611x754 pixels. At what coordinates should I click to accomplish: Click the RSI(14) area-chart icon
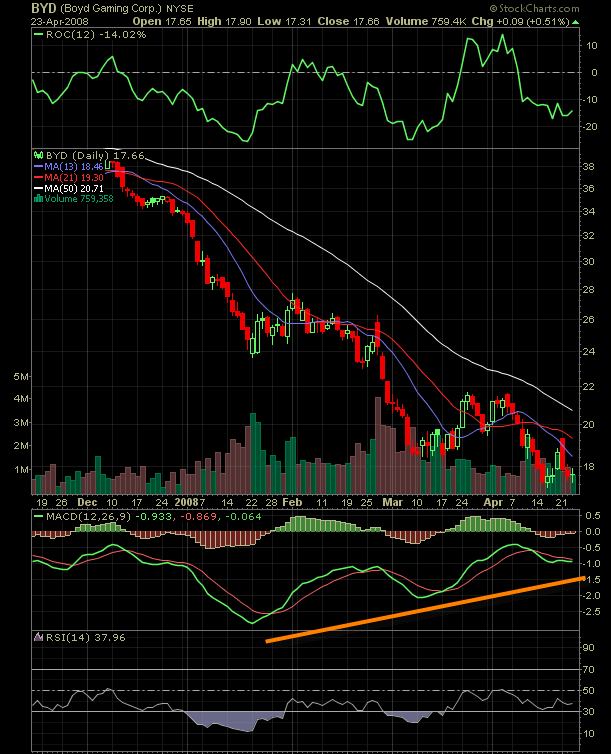tap(38, 638)
